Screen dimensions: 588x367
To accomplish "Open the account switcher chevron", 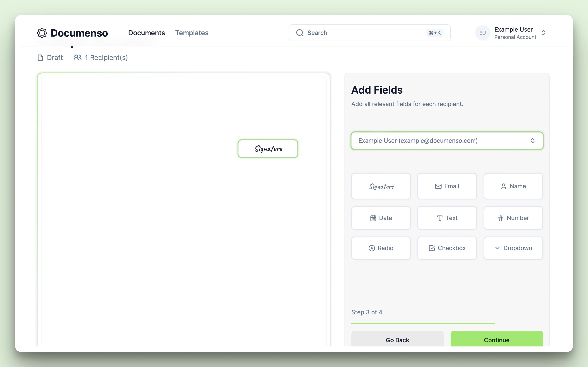I will click(x=545, y=33).
